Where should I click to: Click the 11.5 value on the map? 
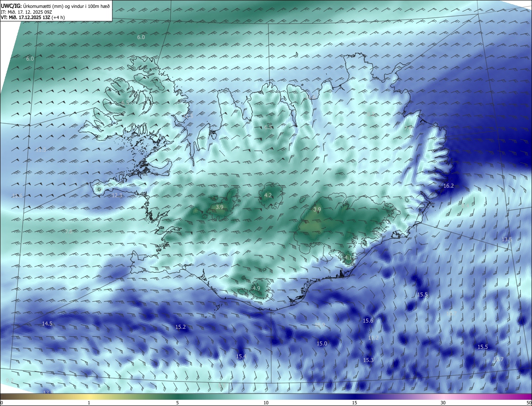click(x=40, y=150)
